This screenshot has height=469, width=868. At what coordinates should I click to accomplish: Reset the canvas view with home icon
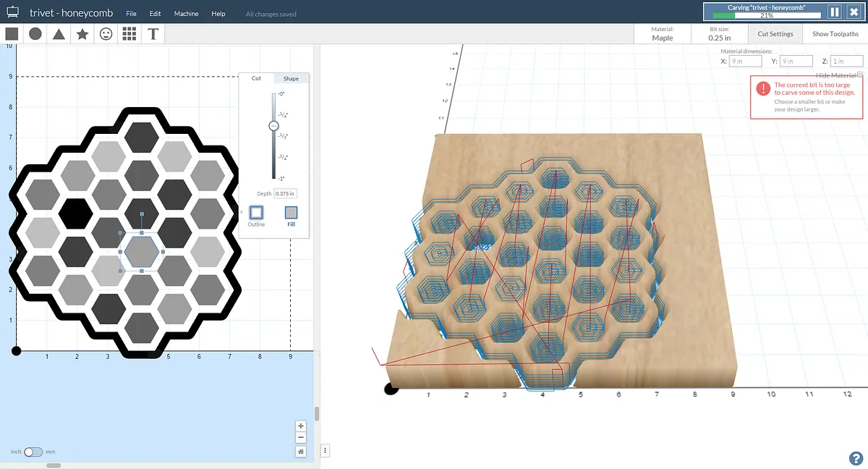click(x=301, y=451)
